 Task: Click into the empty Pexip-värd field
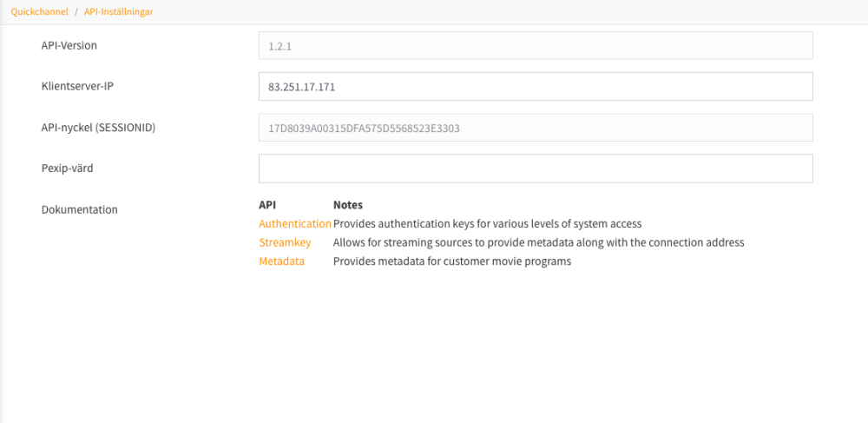pyautogui.click(x=535, y=169)
